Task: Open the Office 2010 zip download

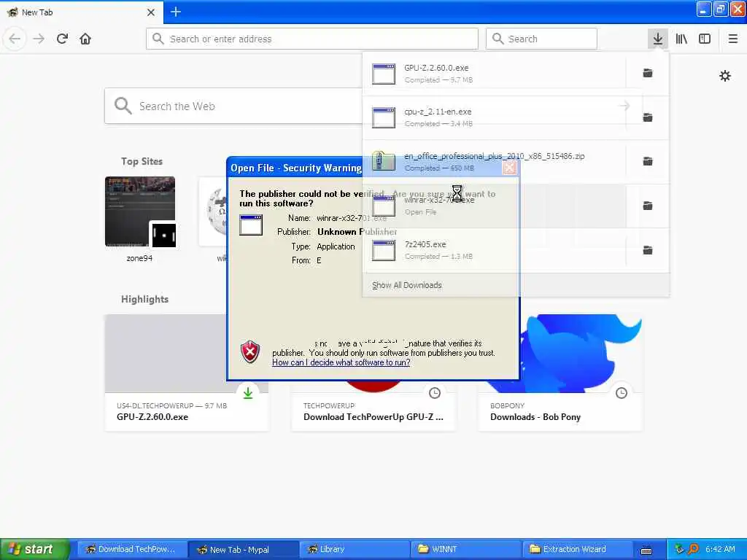Action: (494, 161)
